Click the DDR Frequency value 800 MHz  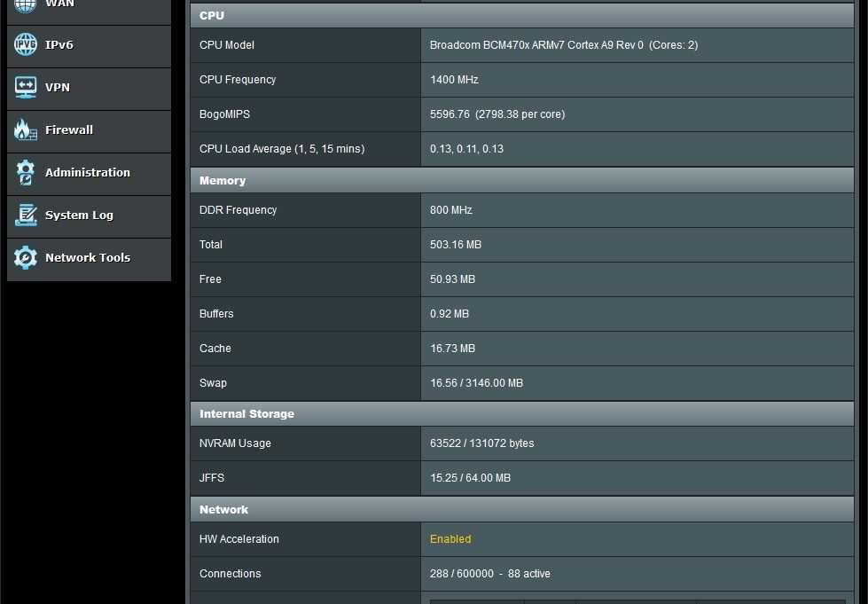tap(450, 210)
